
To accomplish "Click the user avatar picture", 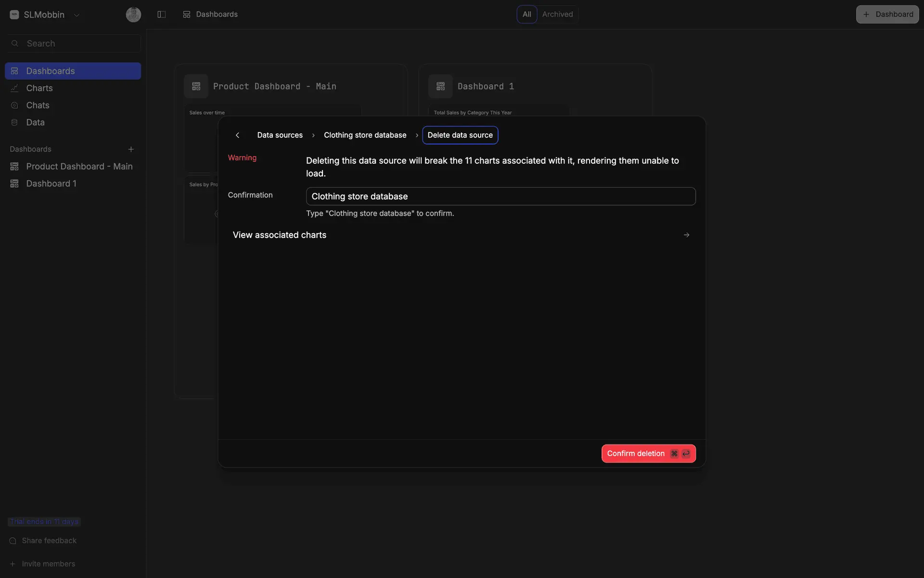I will pos(133,14).
